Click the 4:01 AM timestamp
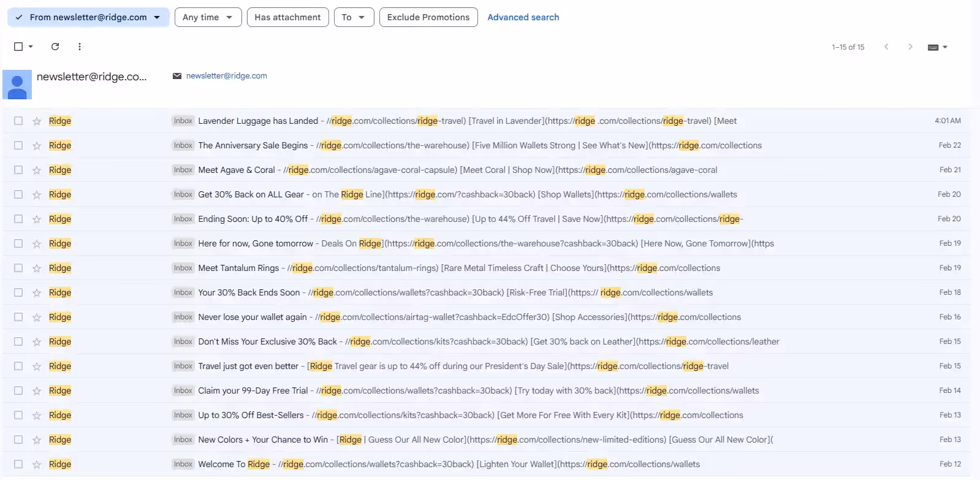The image size is (980, 480). click(948, 121)
